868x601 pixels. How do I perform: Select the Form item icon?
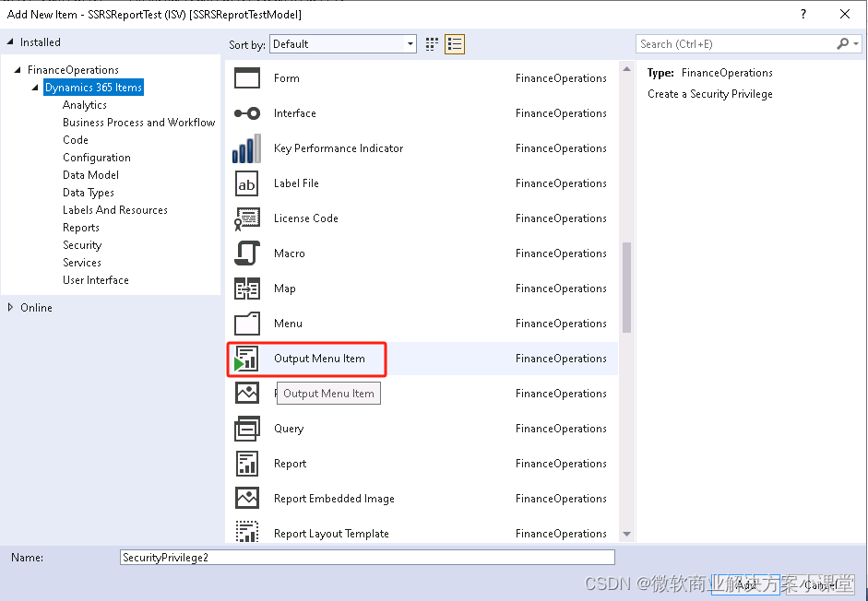[247, 78]
